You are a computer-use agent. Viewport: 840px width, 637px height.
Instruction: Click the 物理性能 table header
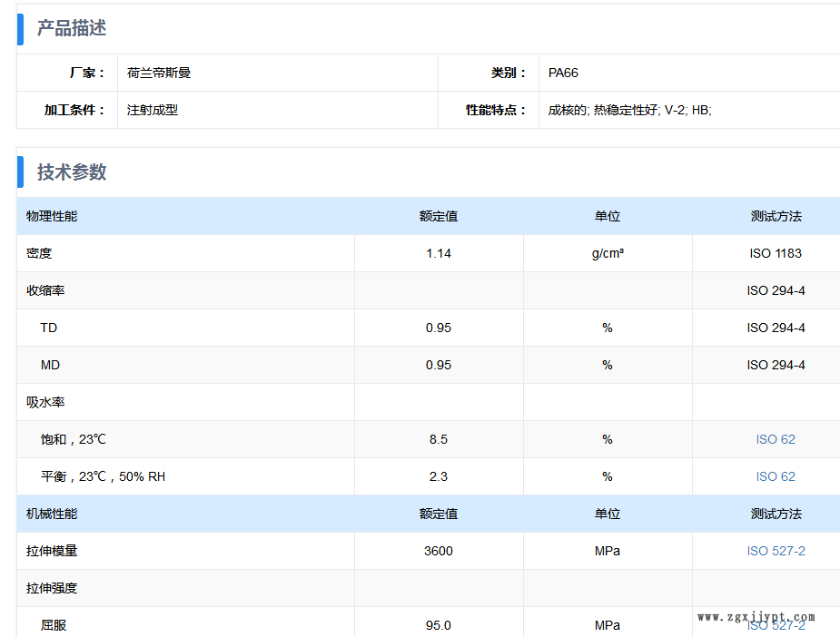(52, 216)
